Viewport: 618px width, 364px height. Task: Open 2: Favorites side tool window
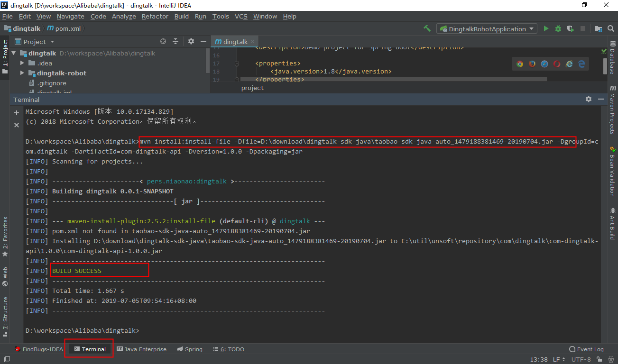point(5,237)
